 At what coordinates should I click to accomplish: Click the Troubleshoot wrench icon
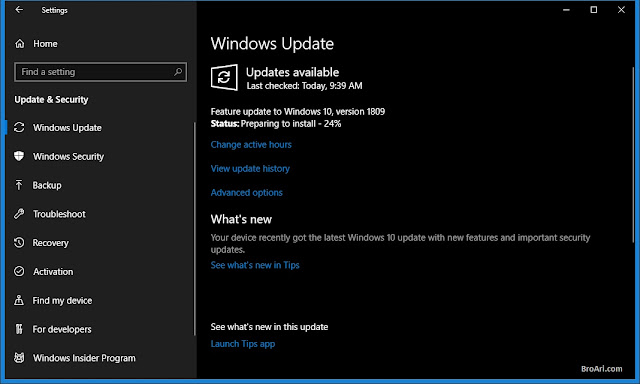coord(19,214)
